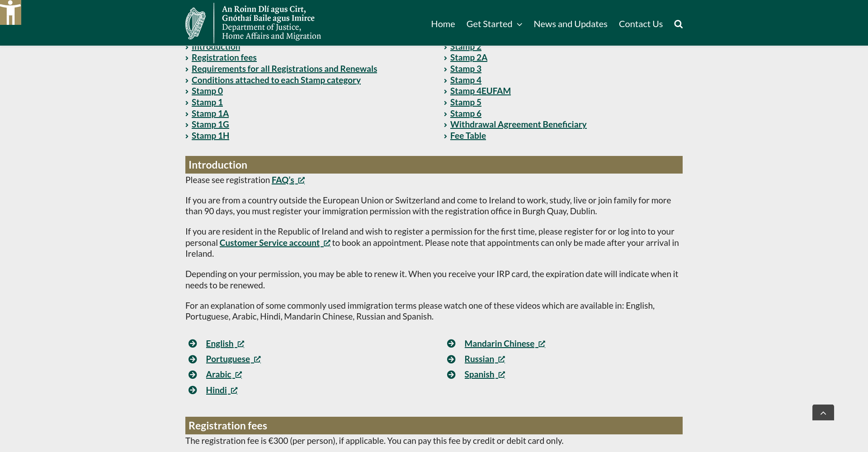Jump to Stamp 2A section
The image size is (868, 452).
tap(468, 57)
